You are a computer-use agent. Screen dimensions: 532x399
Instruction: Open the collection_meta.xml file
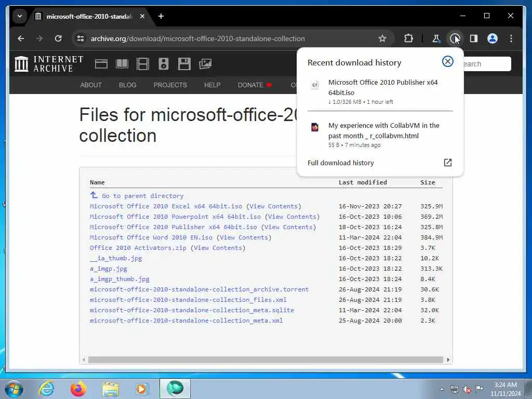tap(187, 321)
